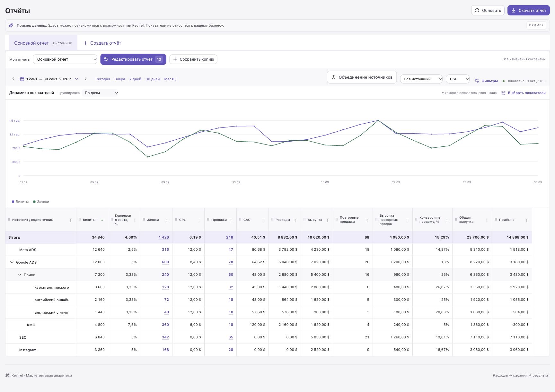The image size is (555, 392).
Task: Open the По дням grouping dropdown
Action: (101, 93)
